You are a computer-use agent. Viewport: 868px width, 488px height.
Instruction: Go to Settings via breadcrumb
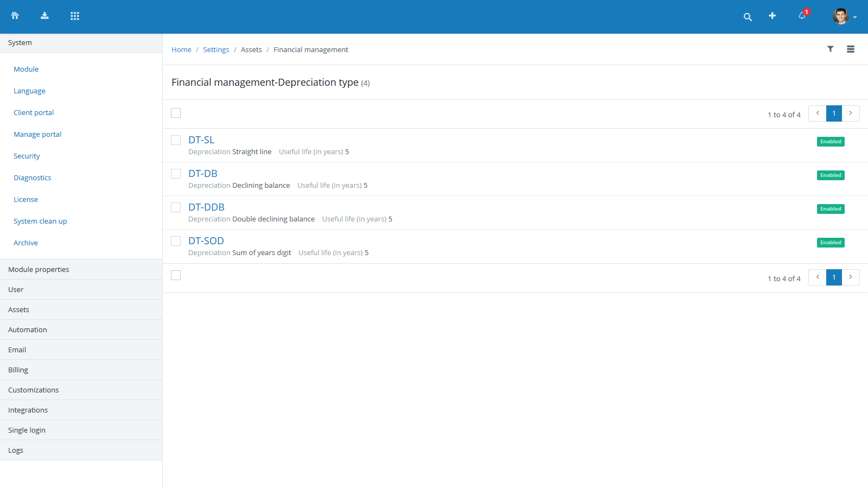point(216,49)
